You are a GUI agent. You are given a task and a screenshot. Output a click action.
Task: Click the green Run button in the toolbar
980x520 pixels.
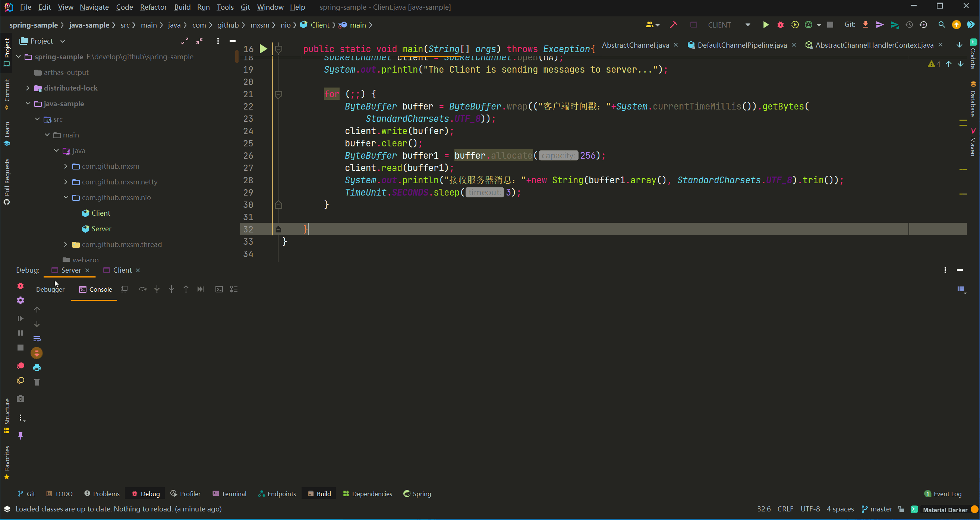click(765, 25)
